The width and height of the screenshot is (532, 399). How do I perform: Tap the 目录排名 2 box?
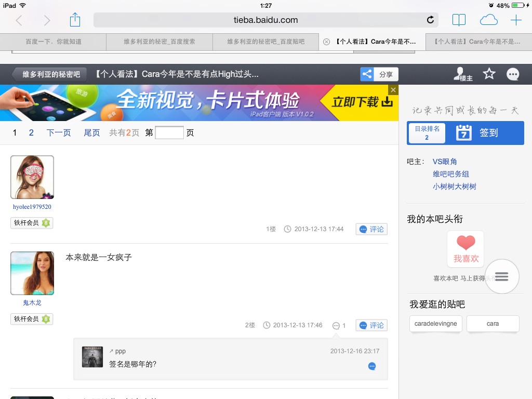427,133
